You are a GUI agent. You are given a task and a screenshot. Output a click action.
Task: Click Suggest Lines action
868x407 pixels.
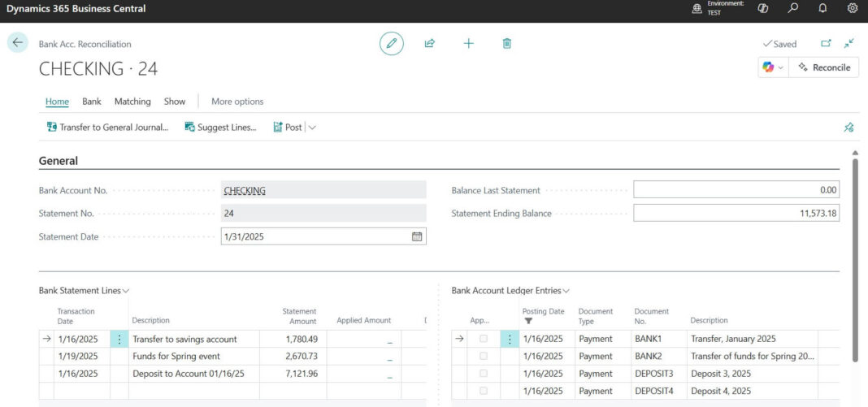pos(220,128)
